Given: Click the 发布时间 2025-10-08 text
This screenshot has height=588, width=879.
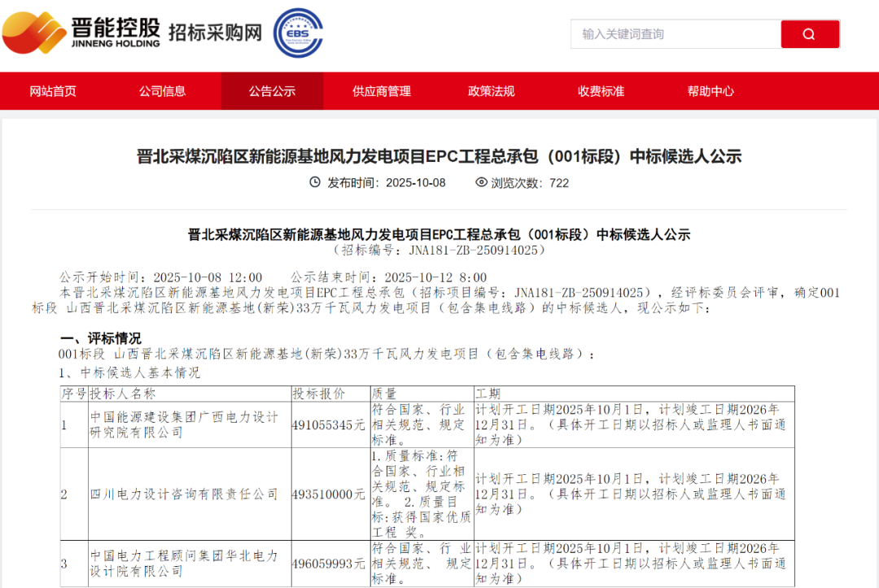Looking at the screenshot, I should [x=387, y=182].
